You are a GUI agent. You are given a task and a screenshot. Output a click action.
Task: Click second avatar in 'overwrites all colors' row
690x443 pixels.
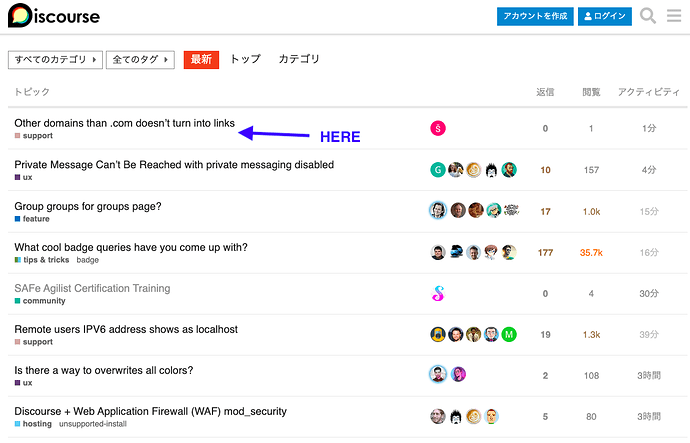(x=458, y=374)
